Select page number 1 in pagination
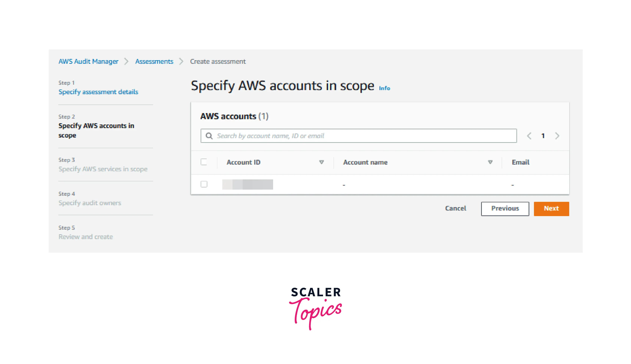 (x=543, y=136)
